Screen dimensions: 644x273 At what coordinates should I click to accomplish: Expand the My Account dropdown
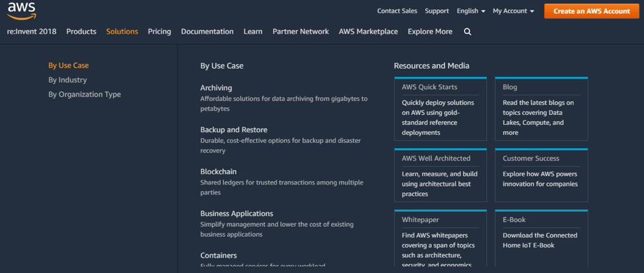(513, 11)
